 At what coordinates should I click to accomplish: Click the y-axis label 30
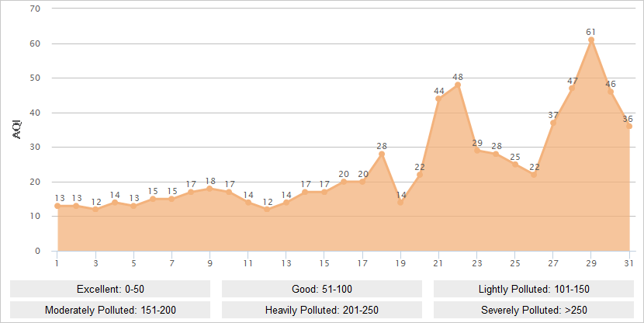(x=36, y=147)
